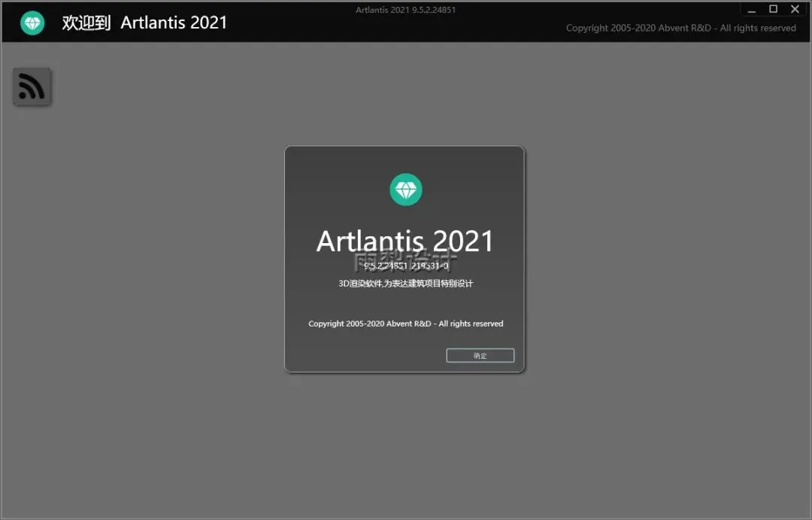Click the '欢迎到 Artlantis 2021' welcome title

pyautogui.click(x=144, y=23)
